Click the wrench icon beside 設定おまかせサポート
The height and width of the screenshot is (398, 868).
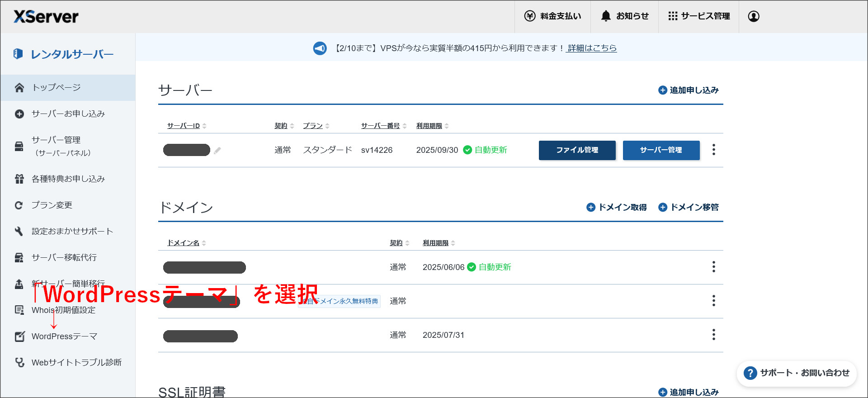[x=19, y=232]
